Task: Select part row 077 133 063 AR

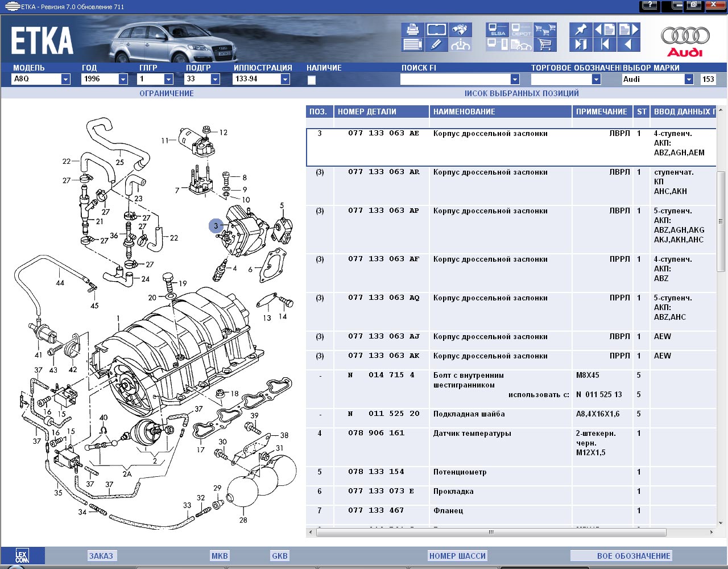Action: point(384,172)
